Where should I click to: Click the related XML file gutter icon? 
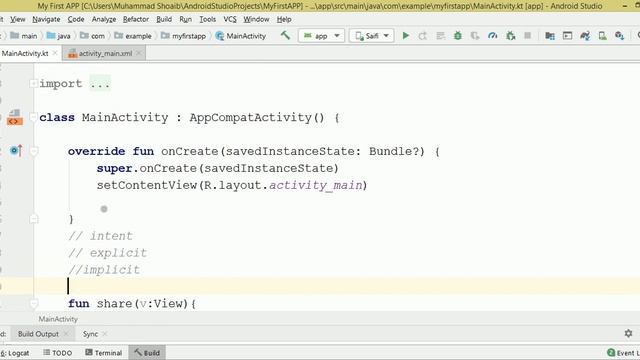[15, 117]
